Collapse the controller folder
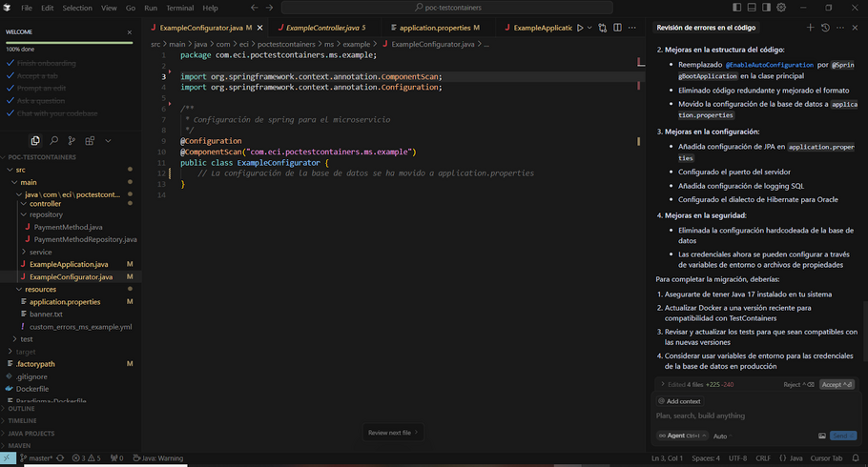Screen dimensions: 868x467 [x=45, y=204]
